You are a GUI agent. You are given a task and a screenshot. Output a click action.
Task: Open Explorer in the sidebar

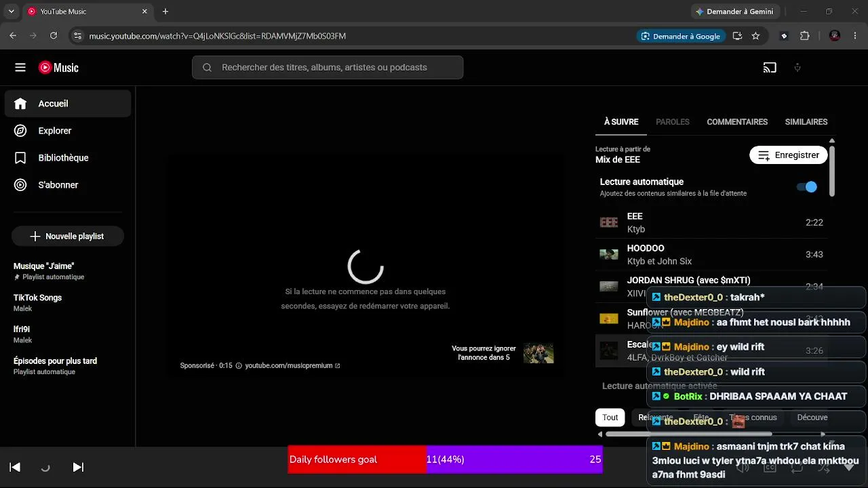(x=68, y=131)
